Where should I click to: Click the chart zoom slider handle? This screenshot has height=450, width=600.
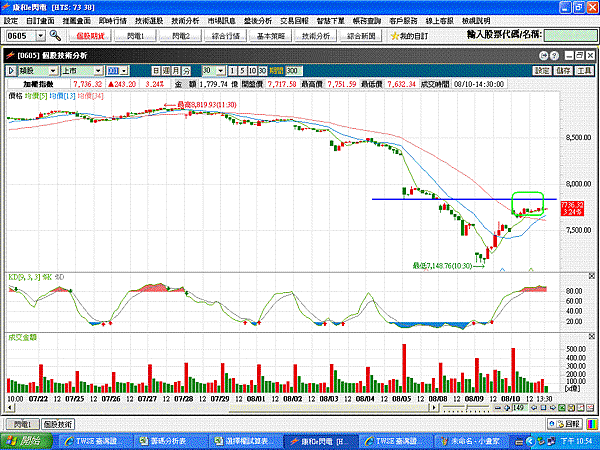466,407
